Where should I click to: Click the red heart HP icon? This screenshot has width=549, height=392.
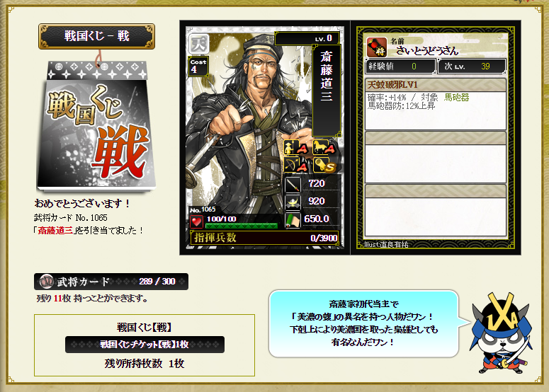[x=196, y=221]
